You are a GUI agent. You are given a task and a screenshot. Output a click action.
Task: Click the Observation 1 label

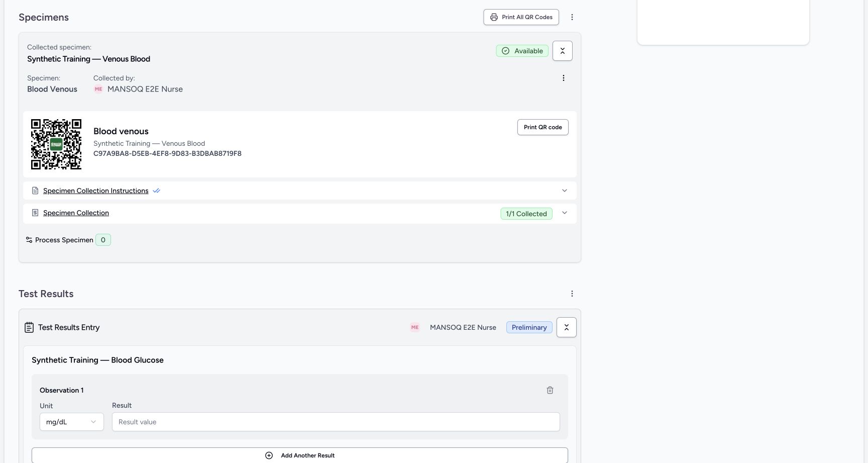coord(62,390)
